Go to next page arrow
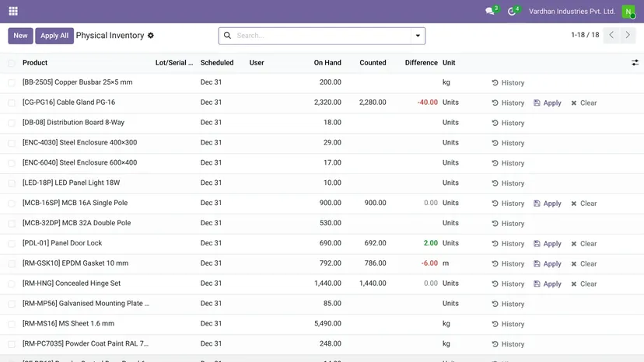 pyautogui.click(x=628, y=35)
